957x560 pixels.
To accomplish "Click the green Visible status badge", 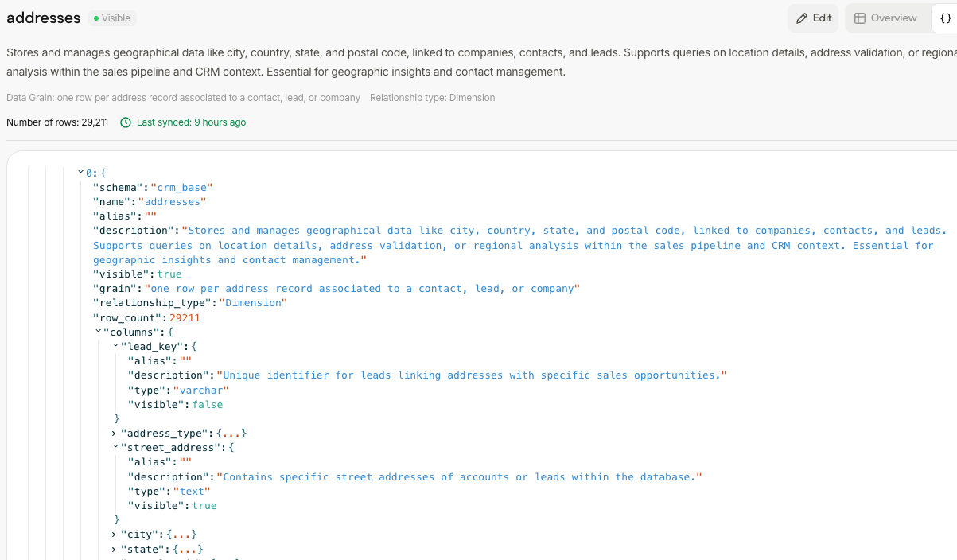I will click(112, 18).
